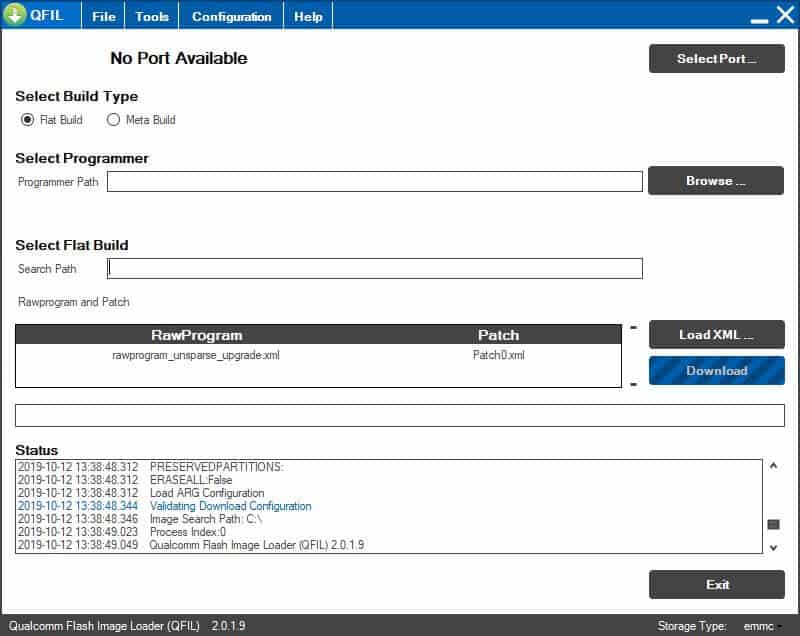Browse for a programmer file

tap(716, 181)
